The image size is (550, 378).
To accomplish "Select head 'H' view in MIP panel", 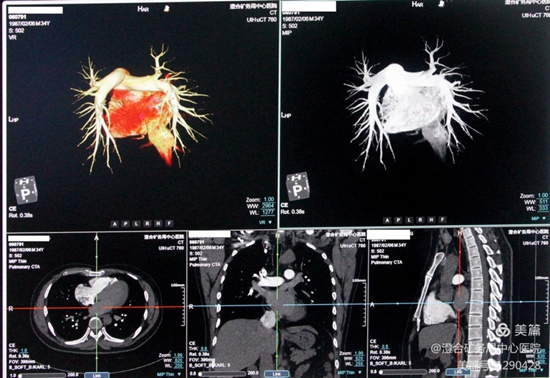I will point(431,220).
